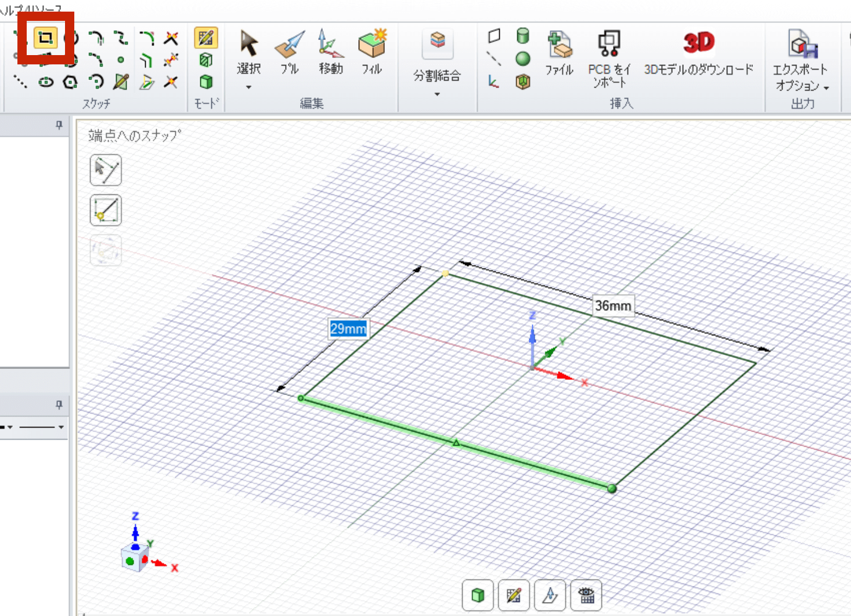This screenshot has width=851, height=616.
Task: Click the 分割結合 (Combine) tool
Action: (x=438, y=56)
